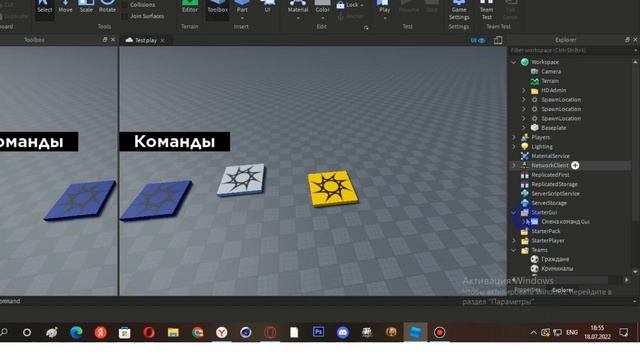640x360 pixels.
Task: Open the Windows notification center
Action: [x=623, y=333]
